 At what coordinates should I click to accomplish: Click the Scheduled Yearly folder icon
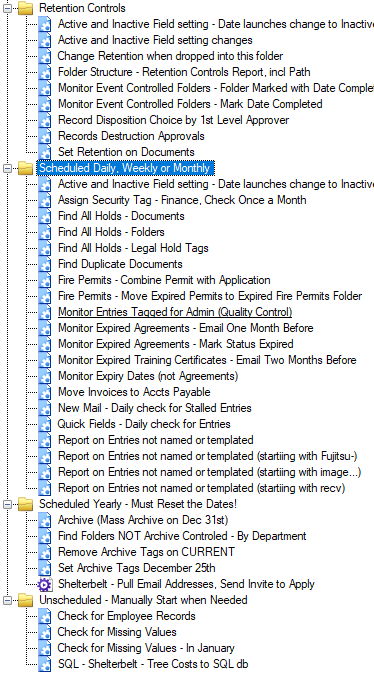pyautogui.click(x=26, y=504)
